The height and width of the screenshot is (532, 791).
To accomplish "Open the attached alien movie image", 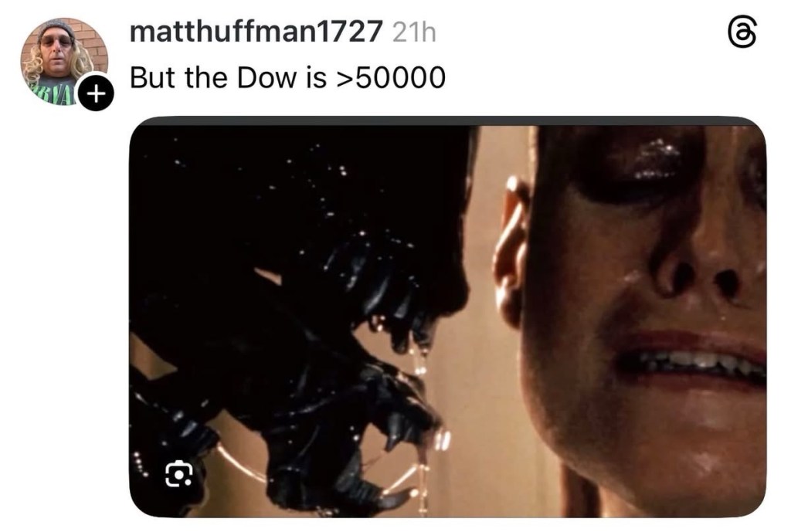I will click(x=448, y=317).
